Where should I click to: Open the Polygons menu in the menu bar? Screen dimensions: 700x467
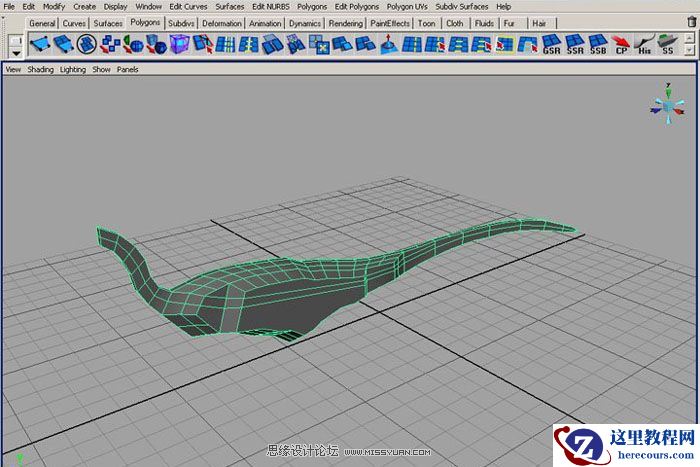point(312,7)
